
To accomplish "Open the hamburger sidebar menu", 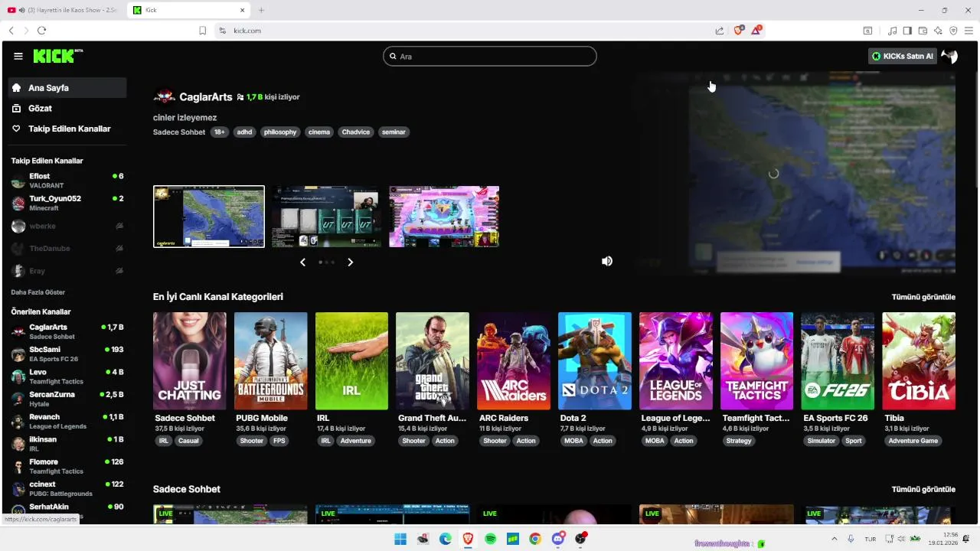I will (x=18, y=56).
